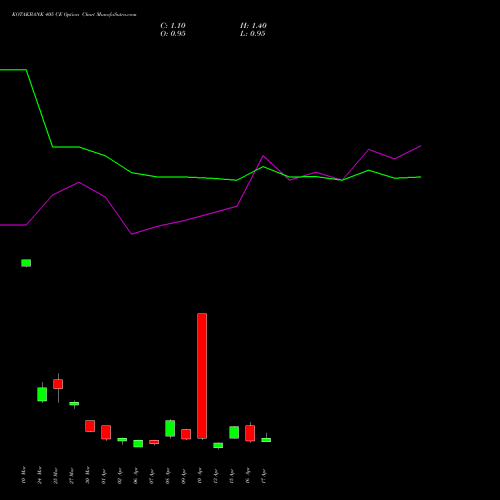
Task: Click the '07 Apr' date label on the axis
Action: pos(152,475)
